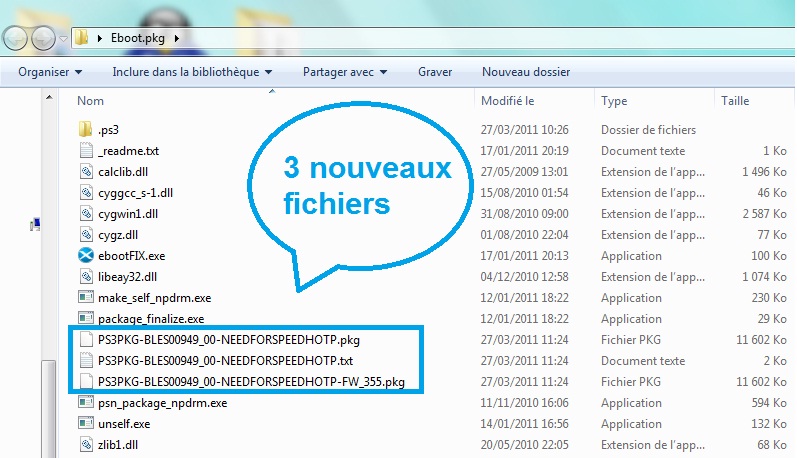Click the calclib.dll file name
Screen dimensions: 797x458
pos(123,172)
